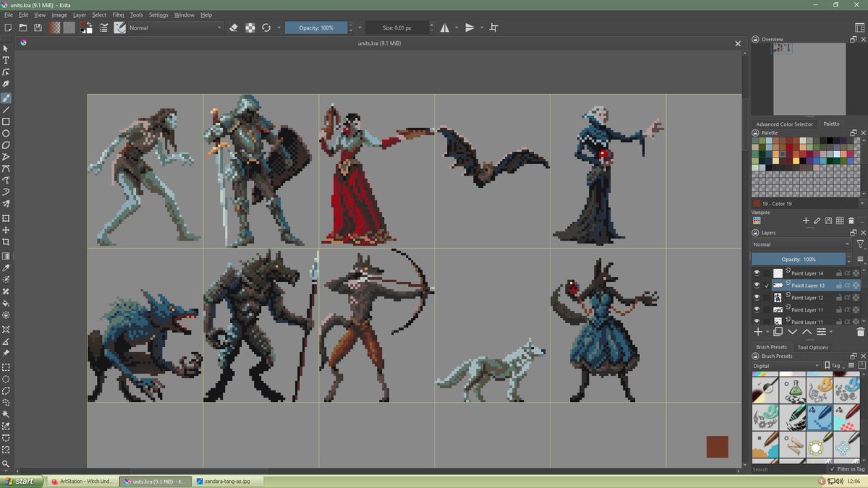The width and height of the screenshot is (868, 488).
Task: Expand the add layer dropdown arrow
Action: click(767, 332)
